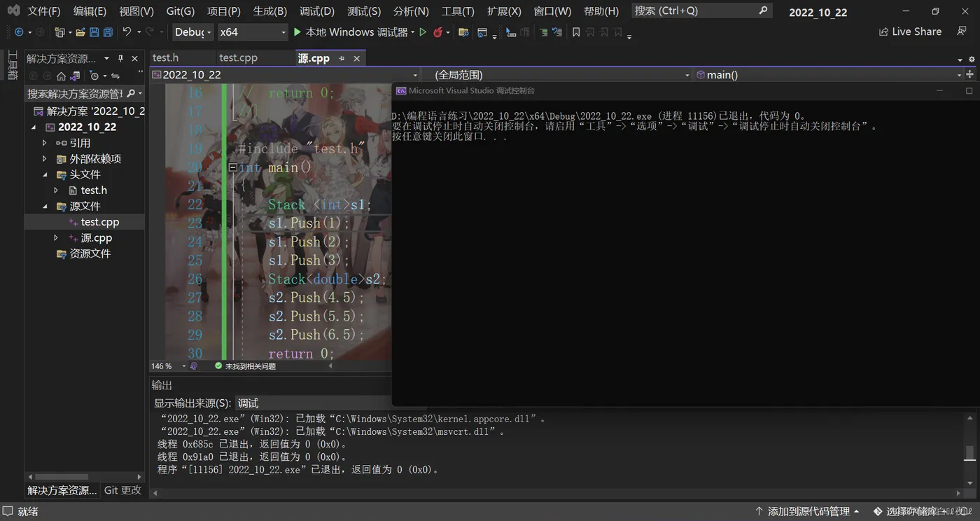Click the pending changes filter clock icon
The width and height of the screenshot is (980, 521).
94,76
